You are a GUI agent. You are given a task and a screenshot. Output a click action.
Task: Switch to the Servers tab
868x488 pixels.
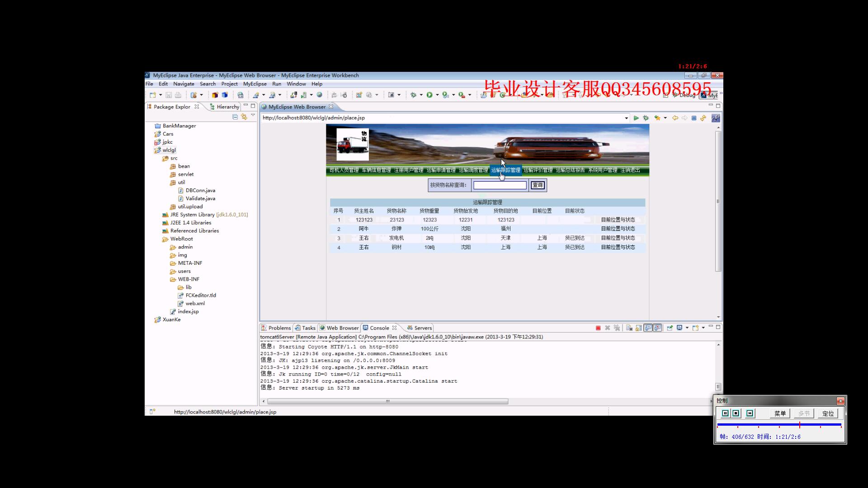(x=420, y=328)
